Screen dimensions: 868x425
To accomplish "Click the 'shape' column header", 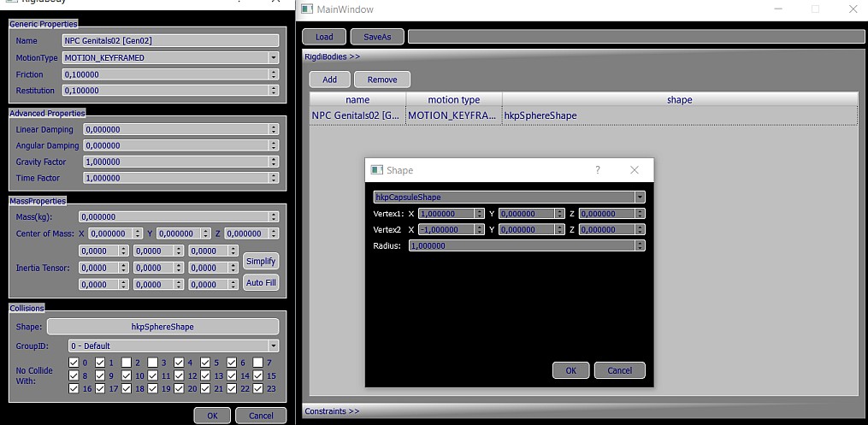I will [680, 99].
